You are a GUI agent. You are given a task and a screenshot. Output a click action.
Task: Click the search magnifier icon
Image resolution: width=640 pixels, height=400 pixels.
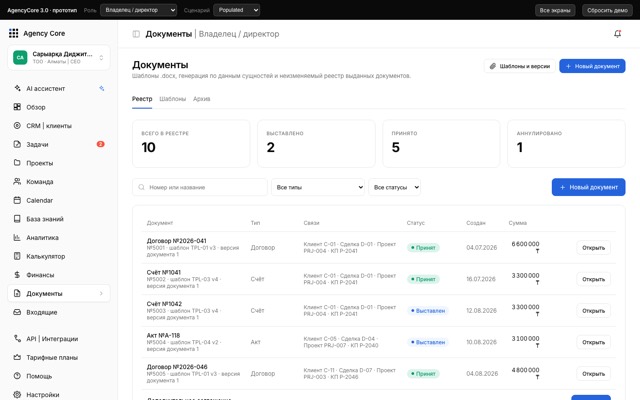tap(142, 187)
